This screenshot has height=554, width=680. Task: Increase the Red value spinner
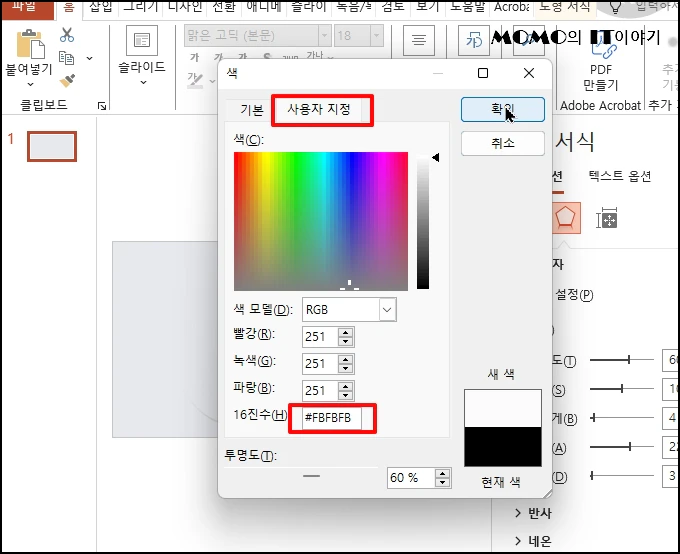click(346, 333)
